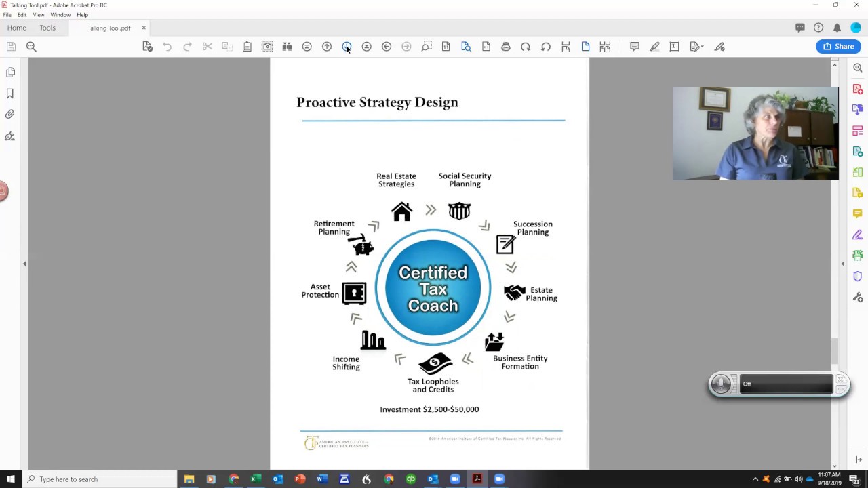Close the Talking Tool.pdf tab
The height and width of the screenshot is (488, 868).
pos(144,28)
